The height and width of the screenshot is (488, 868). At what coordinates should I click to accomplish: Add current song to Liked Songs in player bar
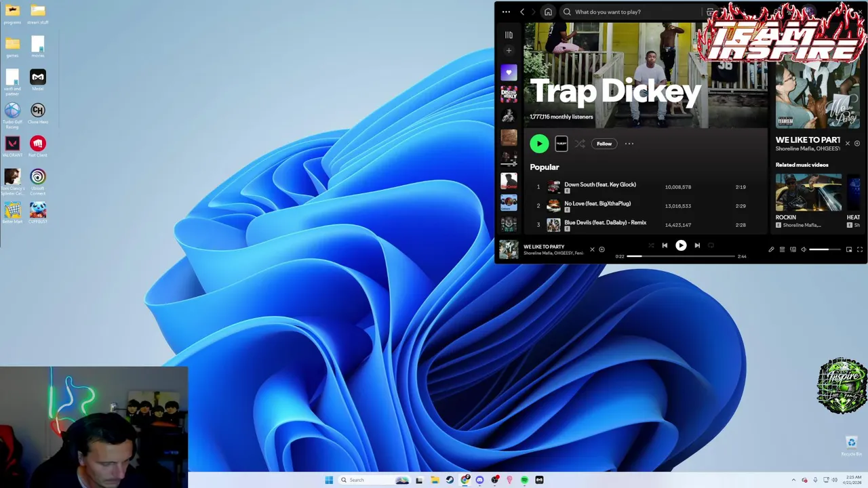pyautogui.click(x=601, y=249)
